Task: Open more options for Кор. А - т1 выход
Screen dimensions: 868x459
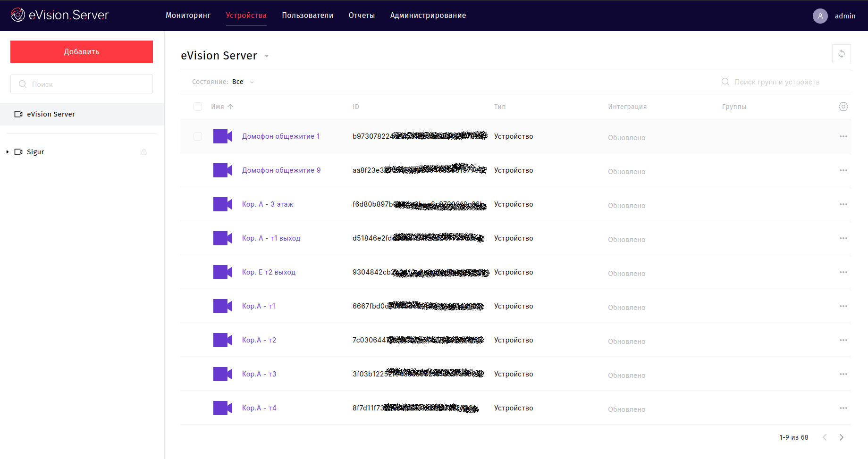Action: tap(843, 238)
